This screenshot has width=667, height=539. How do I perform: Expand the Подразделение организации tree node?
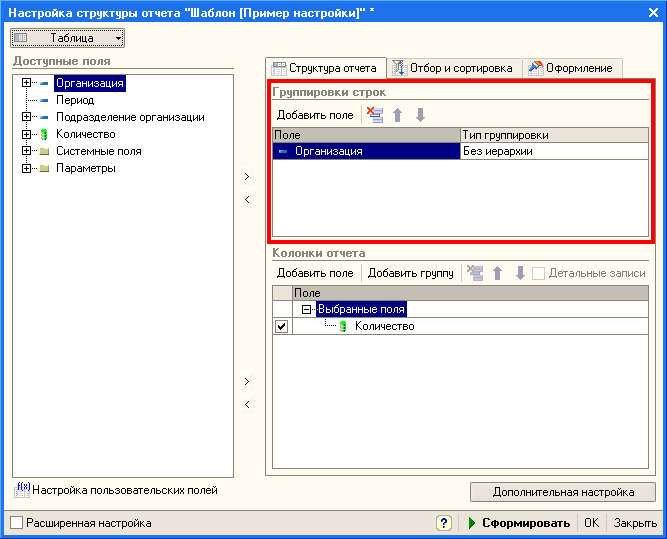tap(26, 117)
